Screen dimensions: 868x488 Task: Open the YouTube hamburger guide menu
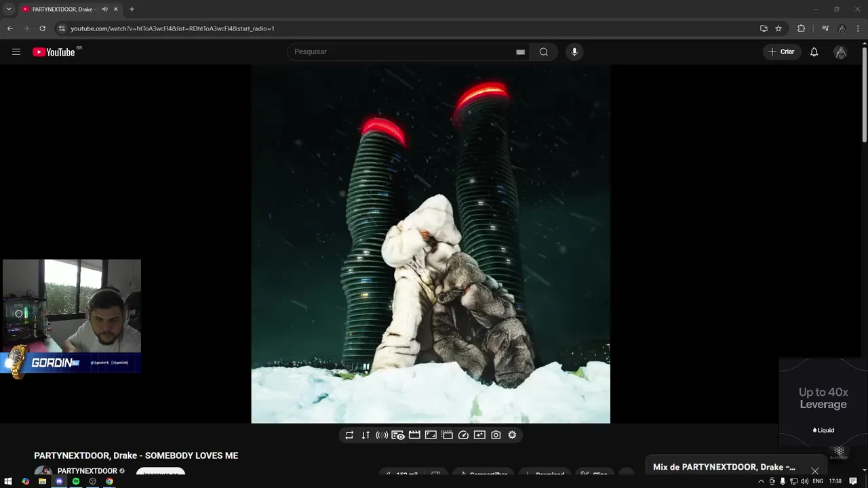point(16,52)
